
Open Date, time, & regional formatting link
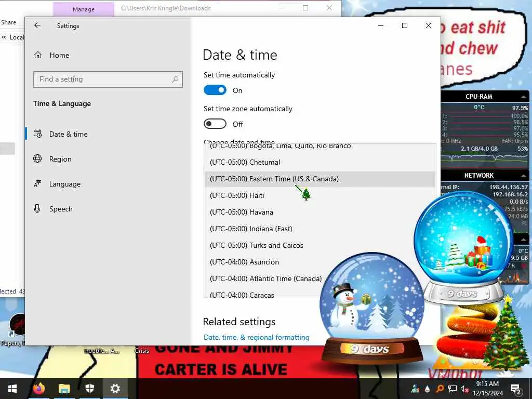click(257, 337)
